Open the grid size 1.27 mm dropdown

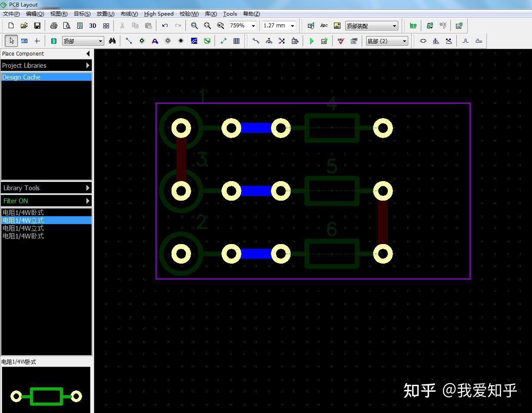[293, 26]
